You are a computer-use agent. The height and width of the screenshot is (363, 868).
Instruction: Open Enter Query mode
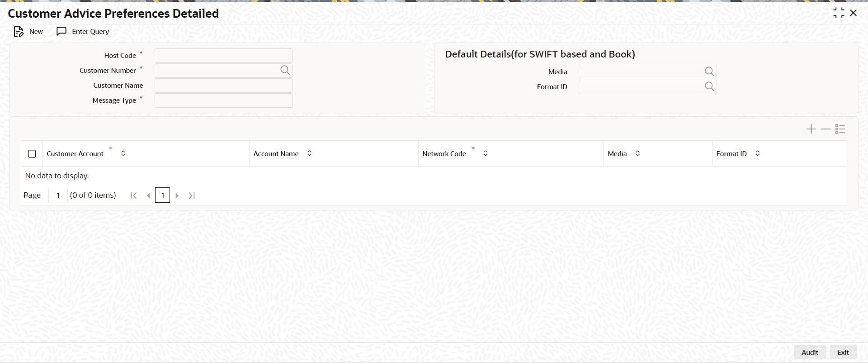pyautogui.click(x=83, y=32)
